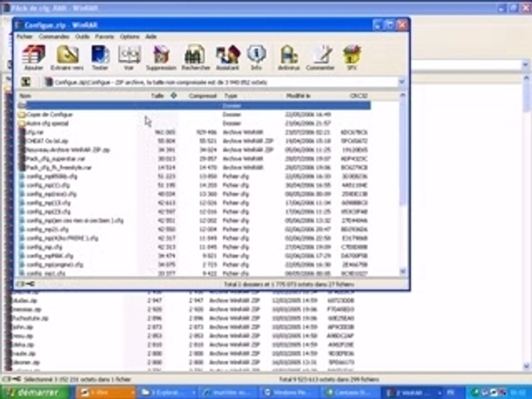The width and height of the screenshot is (532, 399).
Task: Expand the archive path dropdown arrow
Action: pos(402,82)
